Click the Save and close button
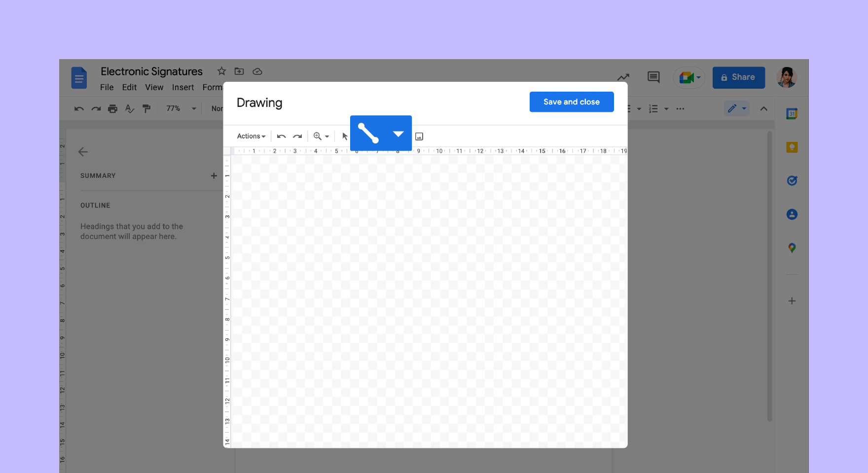This screenshot has height=473, width=868. 571,101
